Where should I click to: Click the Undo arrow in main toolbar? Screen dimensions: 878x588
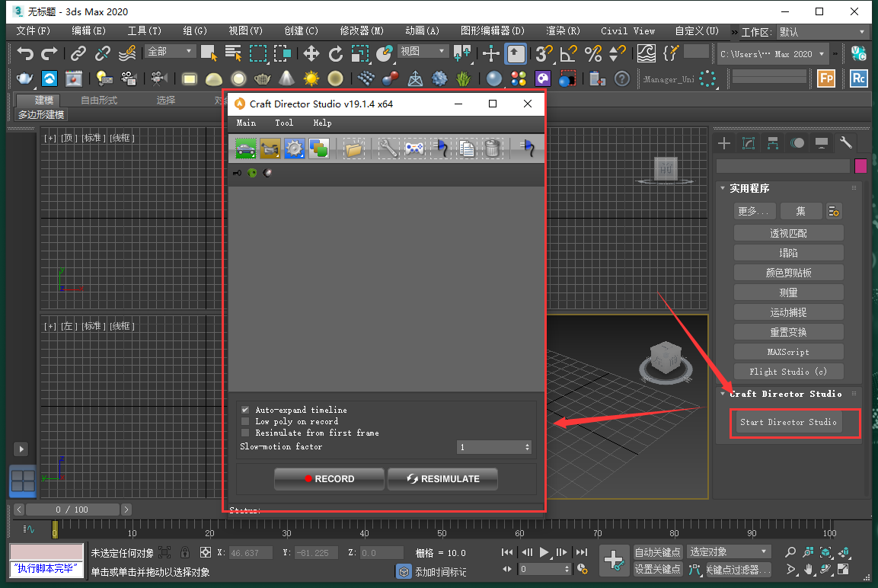click(x=24, y=54)
